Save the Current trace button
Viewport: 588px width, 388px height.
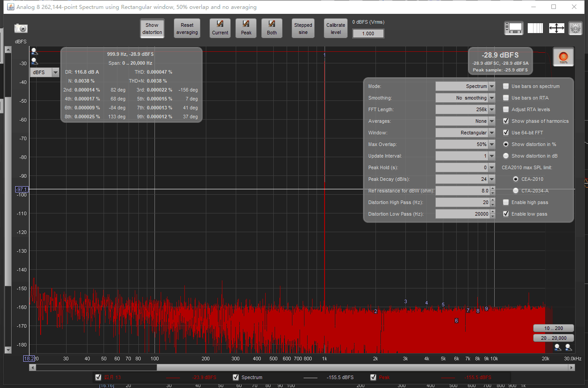point(220,28)
